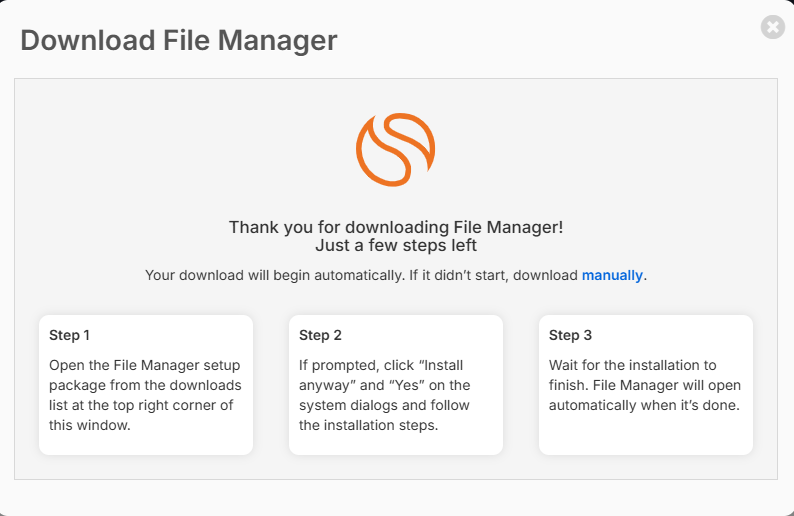Click the Step 1 heading
The width and height of the screenshot is (794, 516).
click(69, 335)
